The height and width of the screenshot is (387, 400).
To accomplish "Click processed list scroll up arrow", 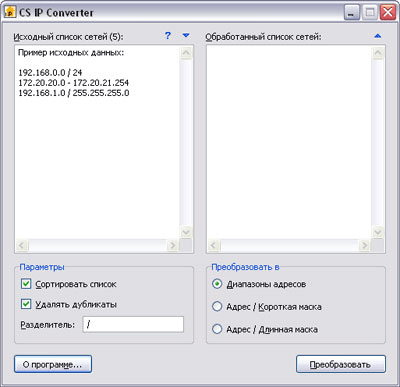I will click(x=378, y=53).
